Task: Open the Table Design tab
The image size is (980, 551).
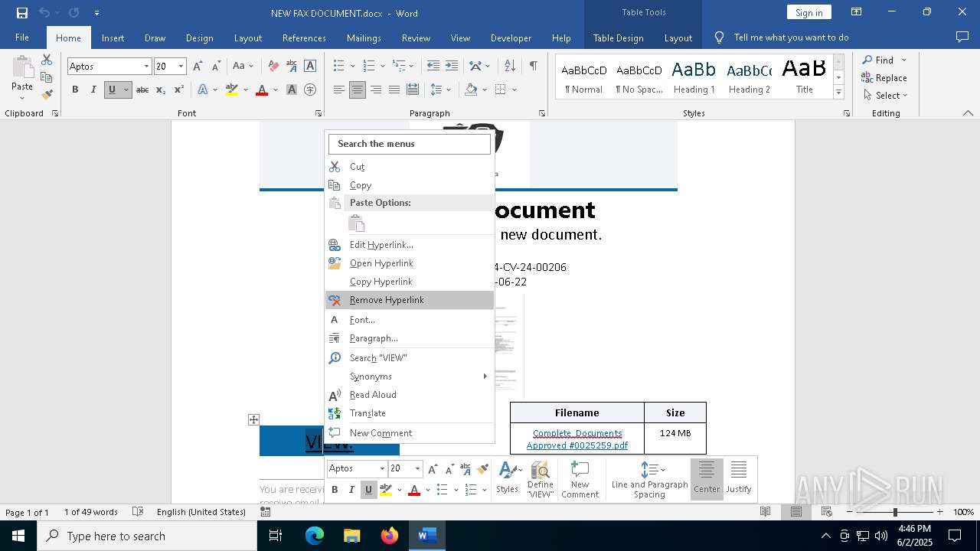Action: pyautogui.click(x=619, y=37)
